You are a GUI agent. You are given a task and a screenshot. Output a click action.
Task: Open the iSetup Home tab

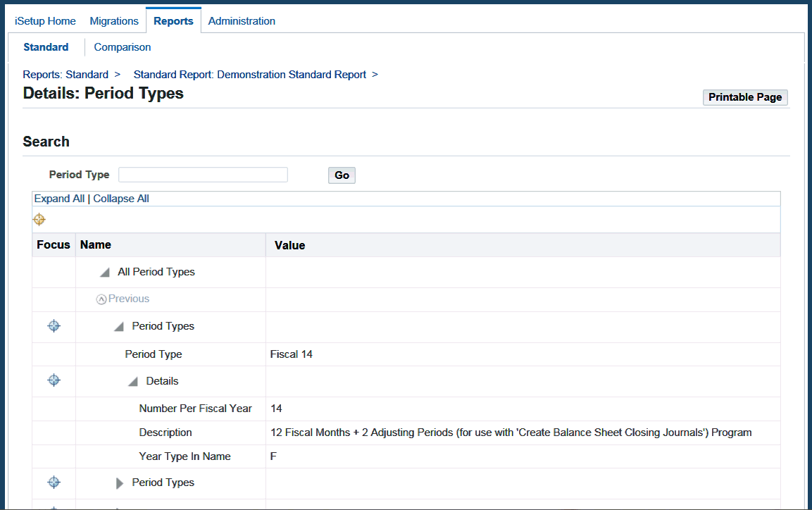(45, 21)
